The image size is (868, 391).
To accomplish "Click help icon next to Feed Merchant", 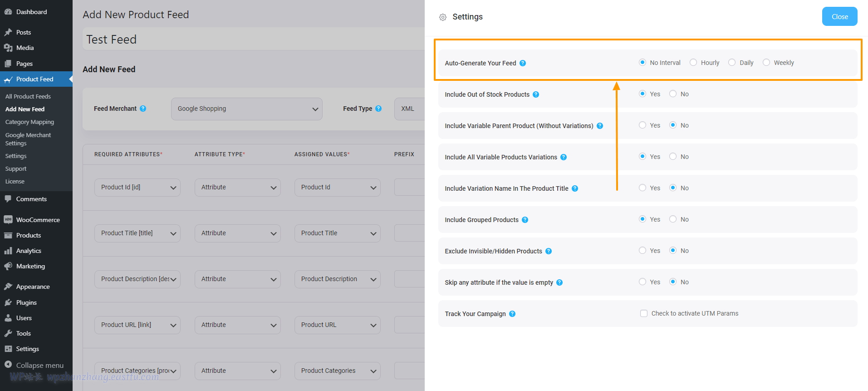I will pos(143,109).
